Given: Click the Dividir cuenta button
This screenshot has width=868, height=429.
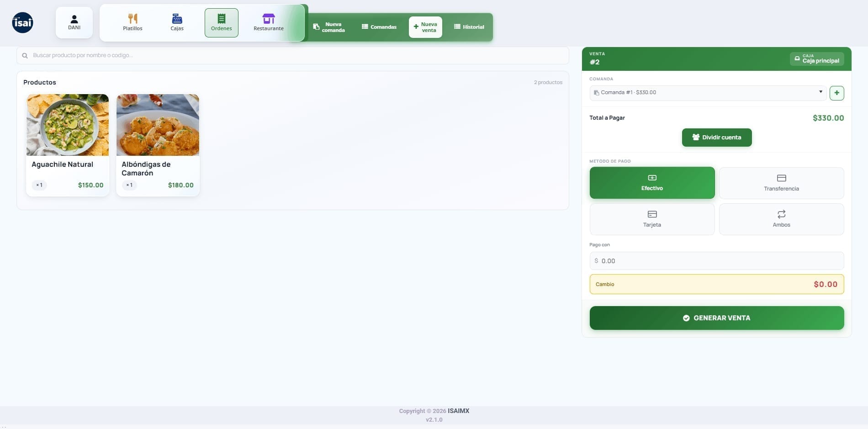Looking at the screenshot, I should pyautogui.click(x=717, y=138).
